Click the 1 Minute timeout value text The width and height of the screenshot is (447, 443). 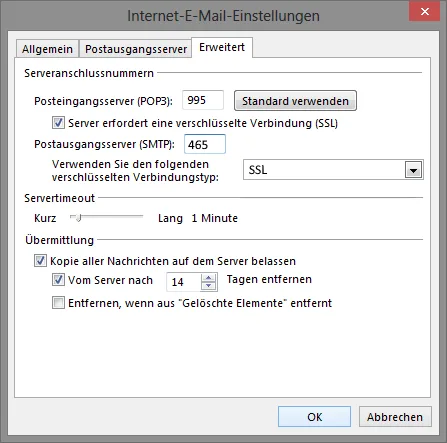[x=215, y=218]
